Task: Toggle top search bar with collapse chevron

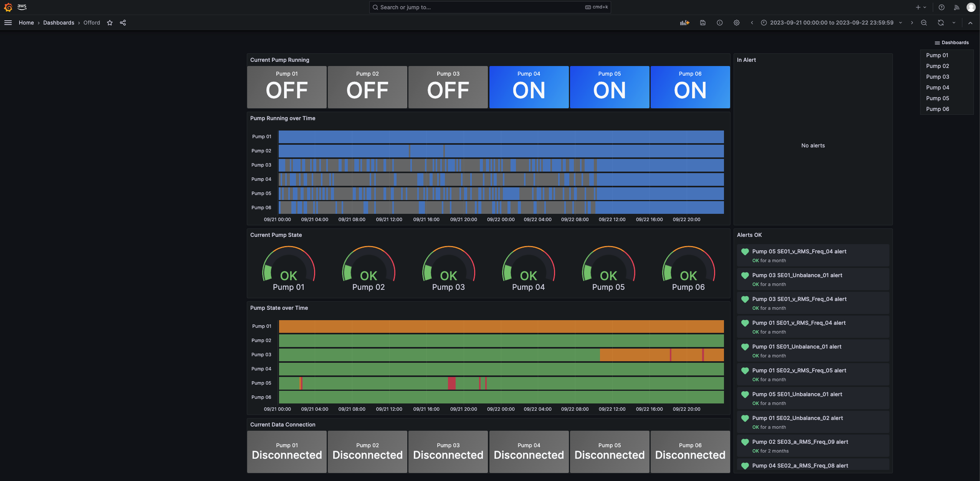Action: pos(970,23)
